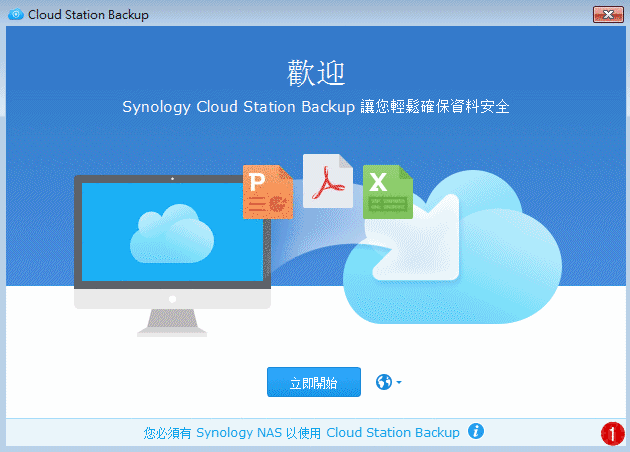
Task: Click the green Excel file icon
Action: (x=388, y=192)
